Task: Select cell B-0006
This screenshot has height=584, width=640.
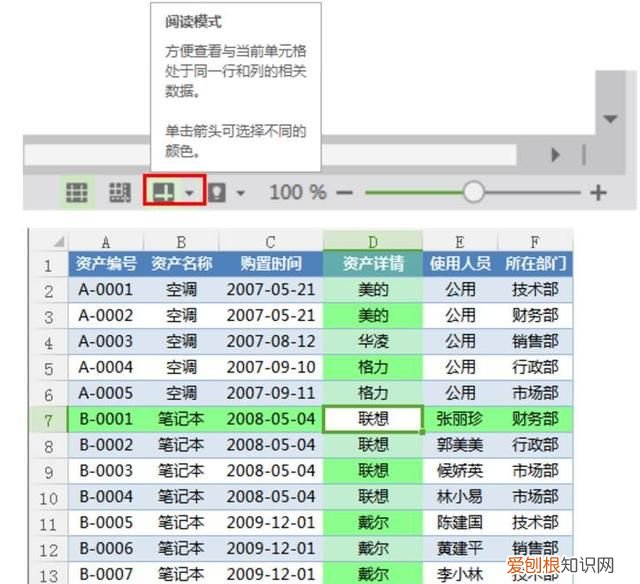Action: pos(106,548)
